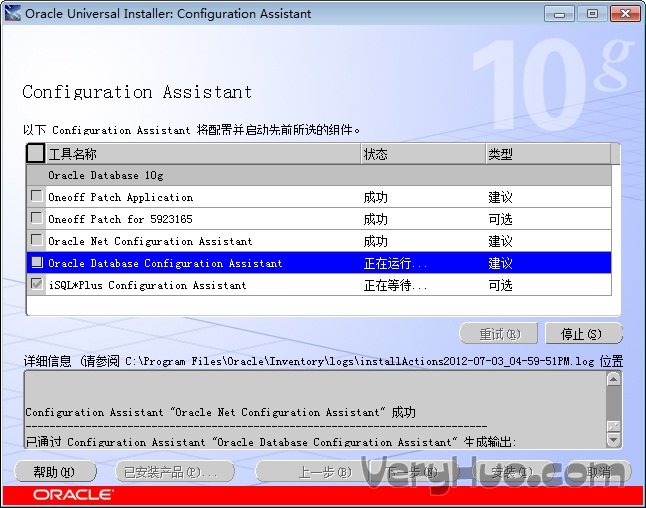Click the details scrollbar thumb
This screenshot has width=646, height=508.
613,426
